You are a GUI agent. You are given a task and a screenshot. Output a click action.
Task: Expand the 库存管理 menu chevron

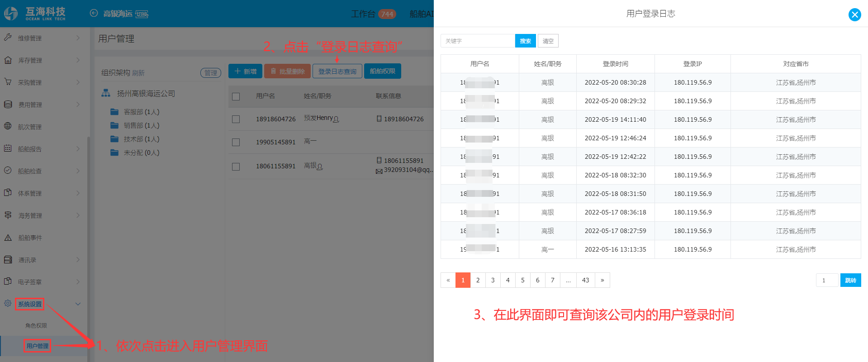click(78, 60)
